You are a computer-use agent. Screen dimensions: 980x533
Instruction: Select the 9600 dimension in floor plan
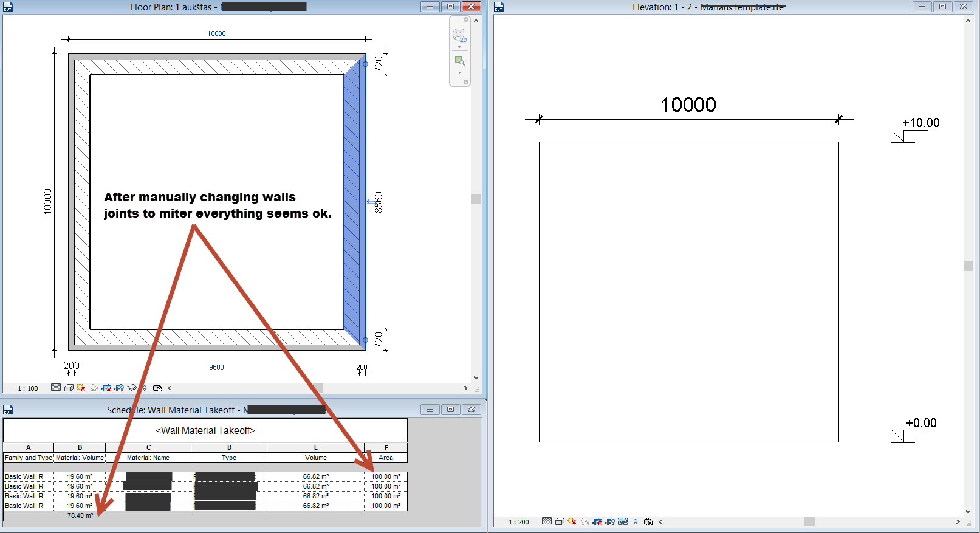216,367
